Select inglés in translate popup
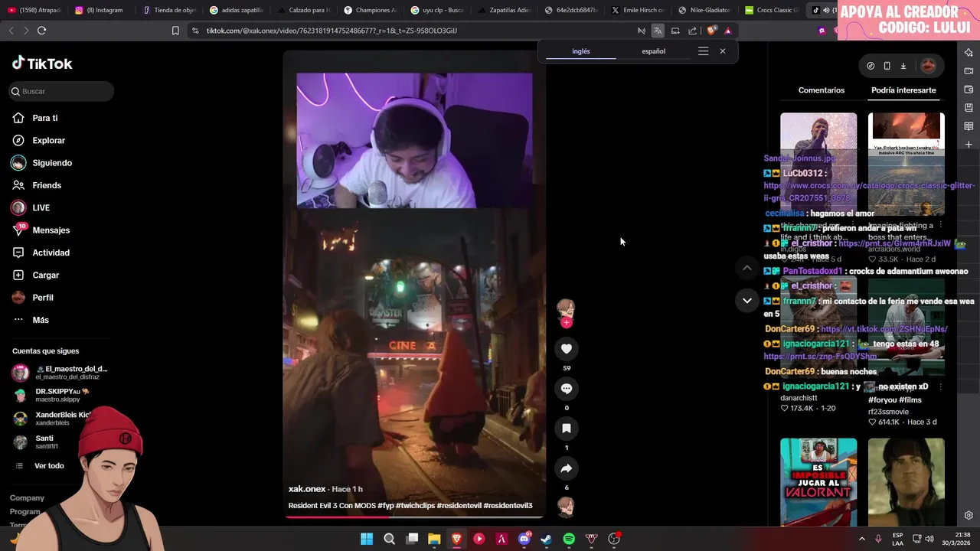Screen dimensions: 980x551 point(581,51)
